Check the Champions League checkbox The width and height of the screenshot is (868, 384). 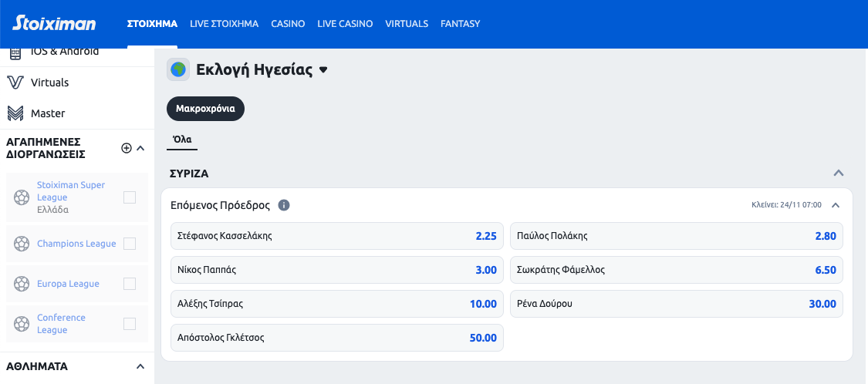click(x=130, y=244)
